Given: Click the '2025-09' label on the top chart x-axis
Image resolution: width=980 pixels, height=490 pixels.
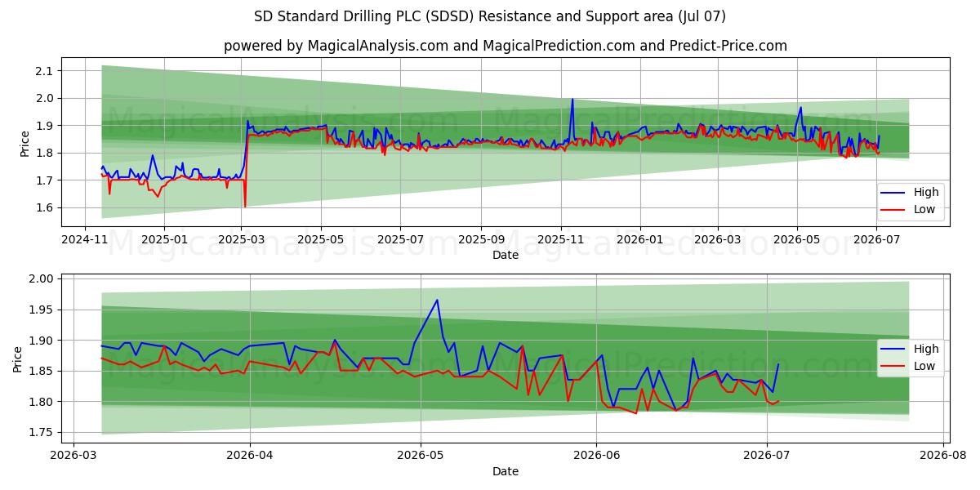Looking at the screenshot, I should tap(480, 242).
